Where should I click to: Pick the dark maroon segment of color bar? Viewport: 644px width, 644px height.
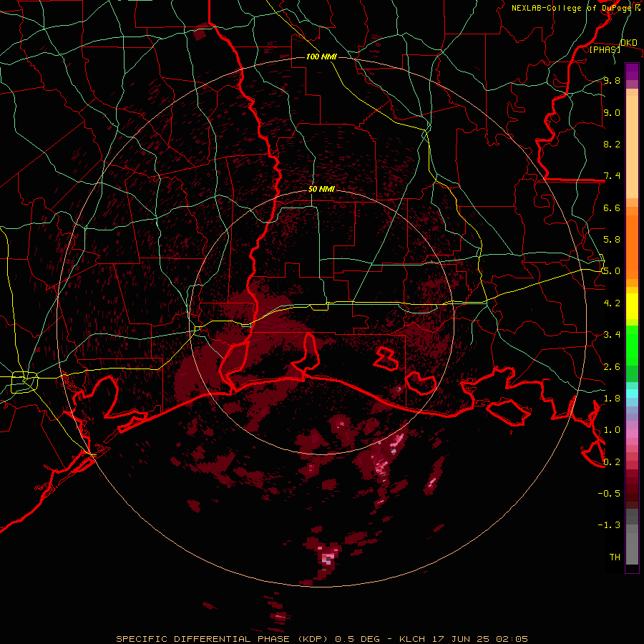[x=632, y=489]
